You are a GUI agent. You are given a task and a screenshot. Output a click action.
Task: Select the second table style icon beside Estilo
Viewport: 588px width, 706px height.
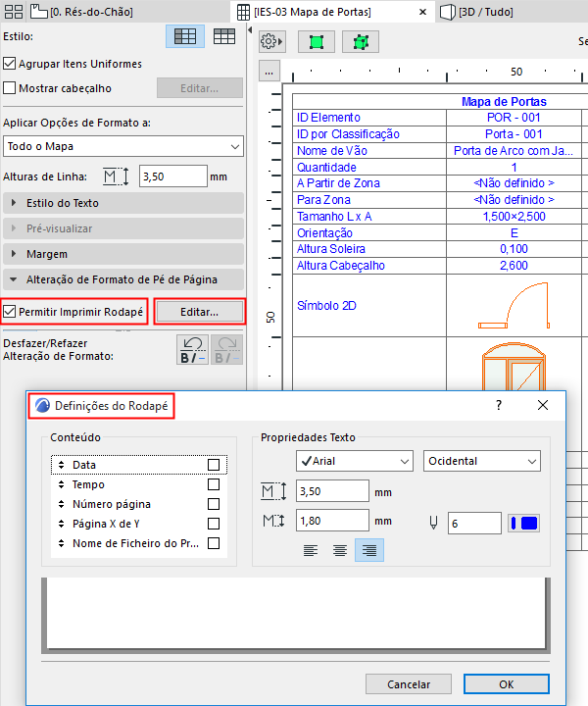coord(224,36)
